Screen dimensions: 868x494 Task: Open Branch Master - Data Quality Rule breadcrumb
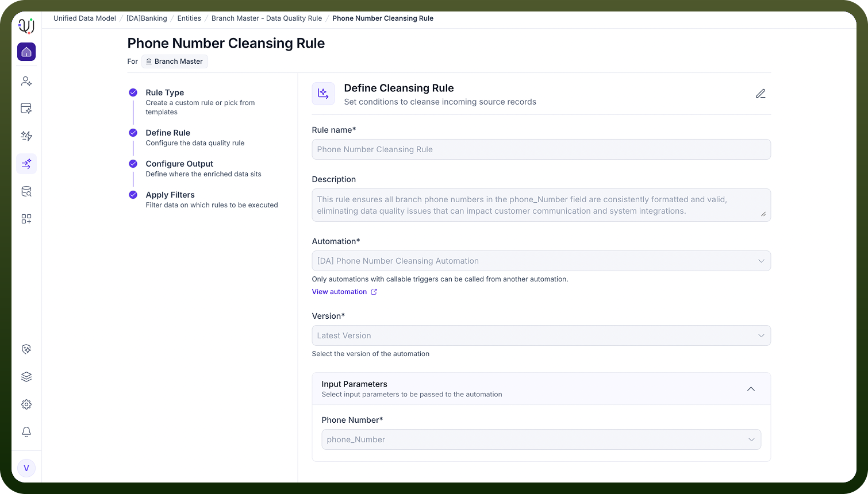click(267, 18)
